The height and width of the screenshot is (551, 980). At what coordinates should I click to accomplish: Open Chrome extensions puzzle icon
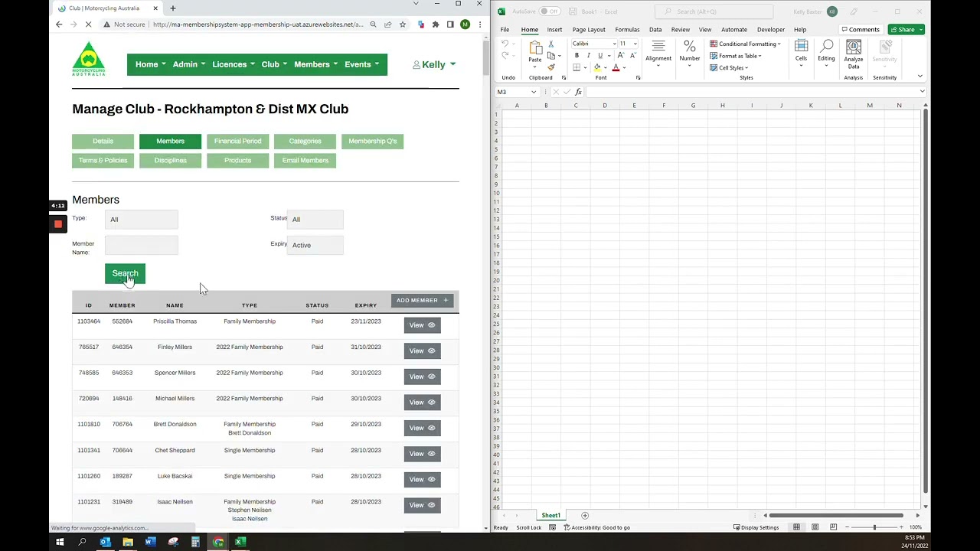coord(436,24)
